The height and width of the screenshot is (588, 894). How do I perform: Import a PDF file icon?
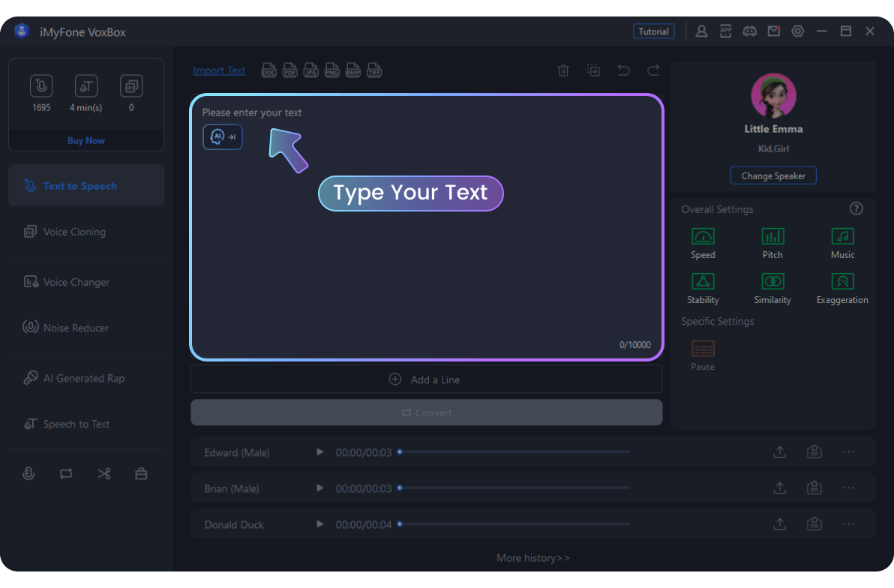pos(289,70)
